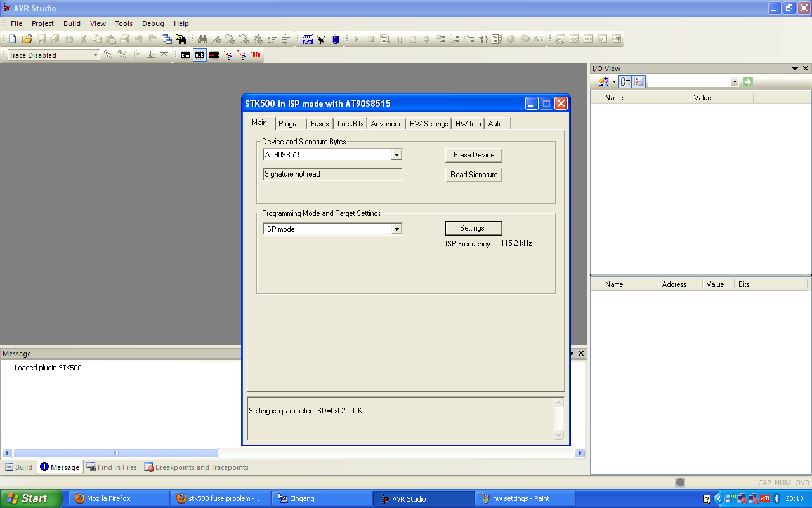
Task: Switch to the Build output tab
Action: 19,467
